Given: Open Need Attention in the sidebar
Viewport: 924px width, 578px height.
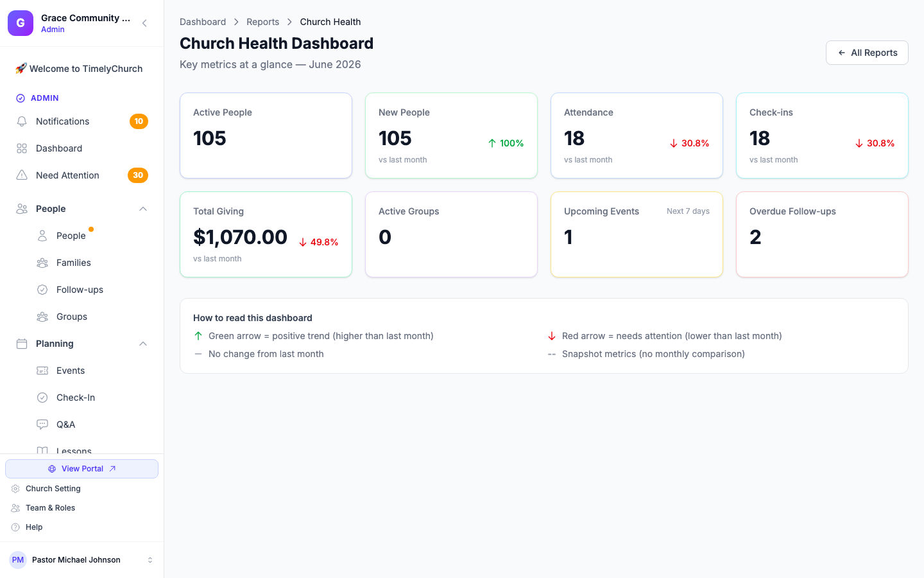Looking at the screenshot, I should click(82, 175).
